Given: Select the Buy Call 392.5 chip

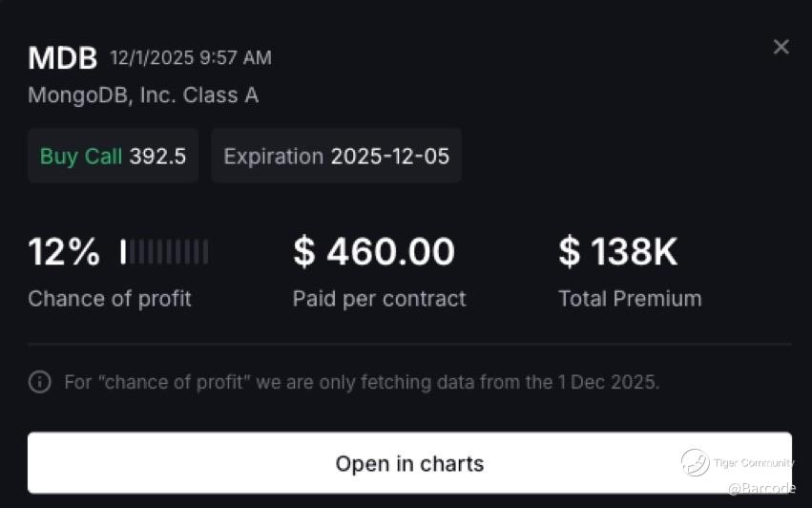Looking at the screenshot, I should [x=113, y=156].
